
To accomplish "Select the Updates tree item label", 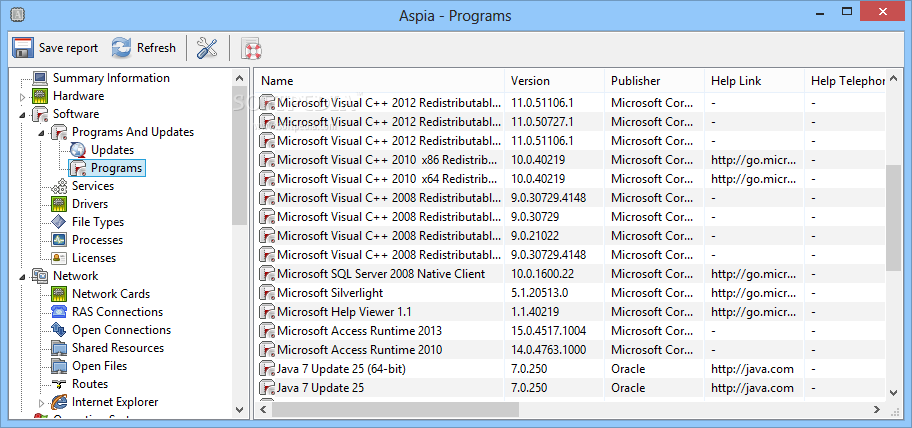I will 112,150.
